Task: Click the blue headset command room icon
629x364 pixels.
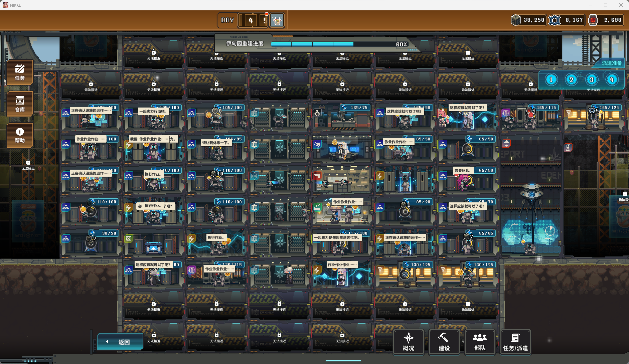Action: 317,144
